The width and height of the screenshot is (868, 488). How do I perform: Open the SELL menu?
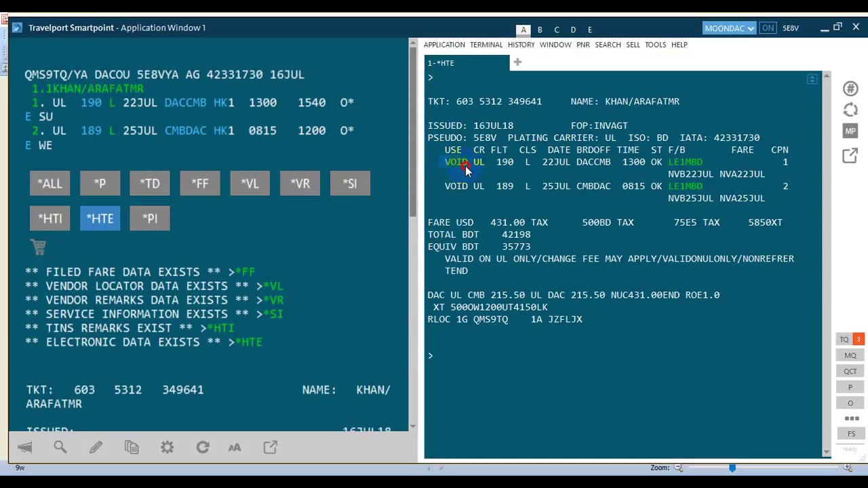[633, 45]
